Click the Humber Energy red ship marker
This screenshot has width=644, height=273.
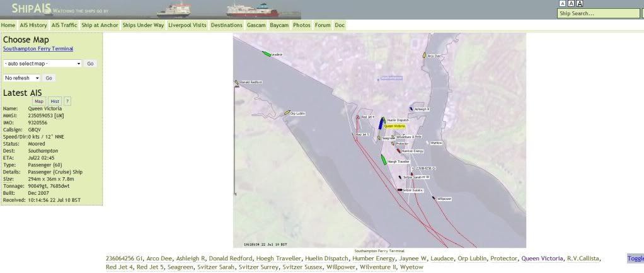398,151
